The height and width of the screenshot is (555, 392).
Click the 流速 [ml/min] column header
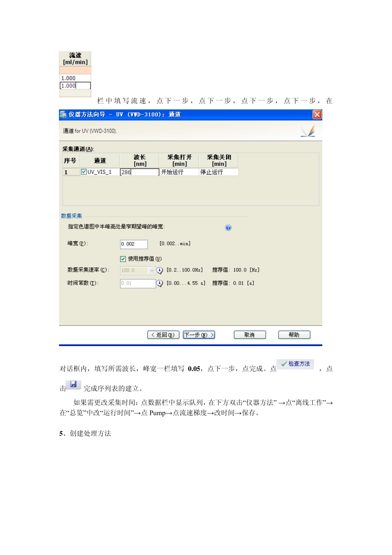click(75, 59)
